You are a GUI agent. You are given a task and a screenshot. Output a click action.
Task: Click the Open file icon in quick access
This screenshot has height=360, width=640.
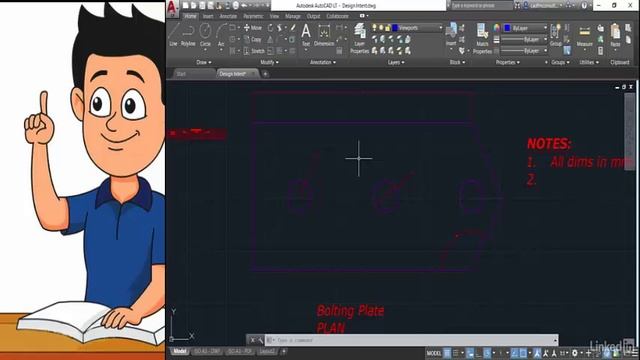(194, 5)
